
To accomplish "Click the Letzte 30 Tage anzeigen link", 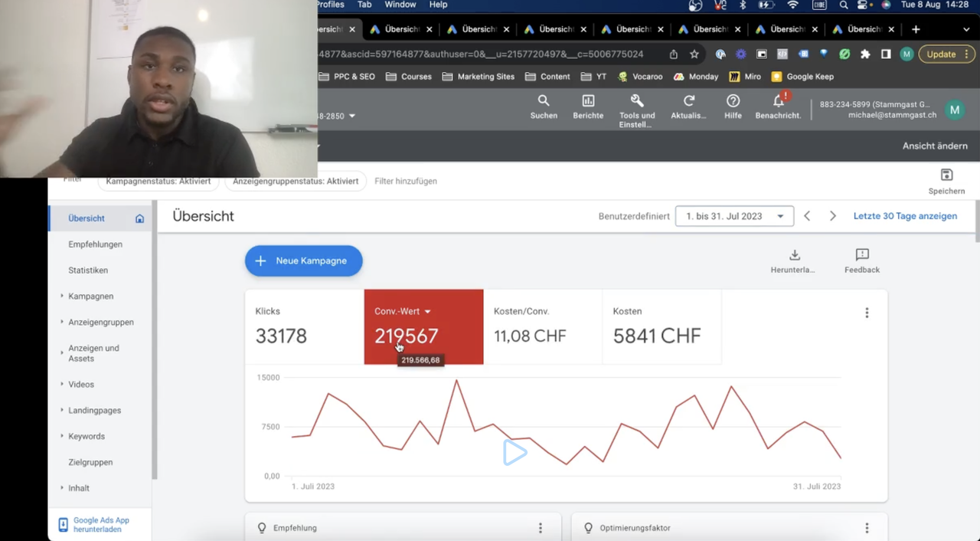I will pyautogui.click(x=905, y=216).
